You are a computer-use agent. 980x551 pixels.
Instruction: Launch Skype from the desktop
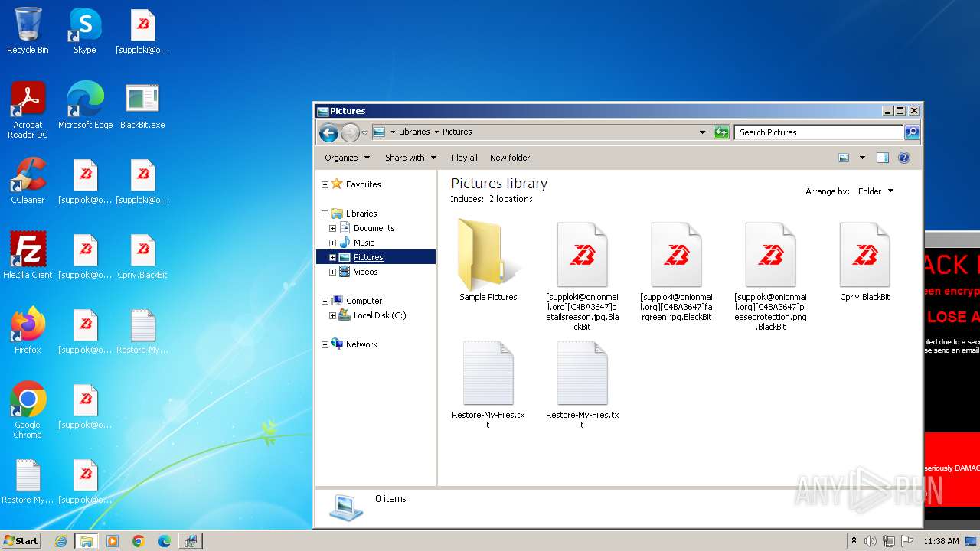85,31
